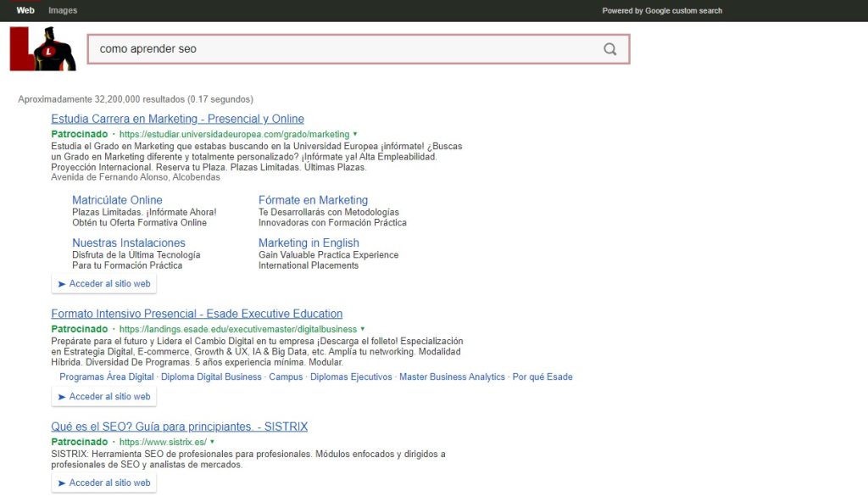Click "Acceder al sitio web" under Universidad Europea
This screenshot has width=868, height=502.
[103, 283]
